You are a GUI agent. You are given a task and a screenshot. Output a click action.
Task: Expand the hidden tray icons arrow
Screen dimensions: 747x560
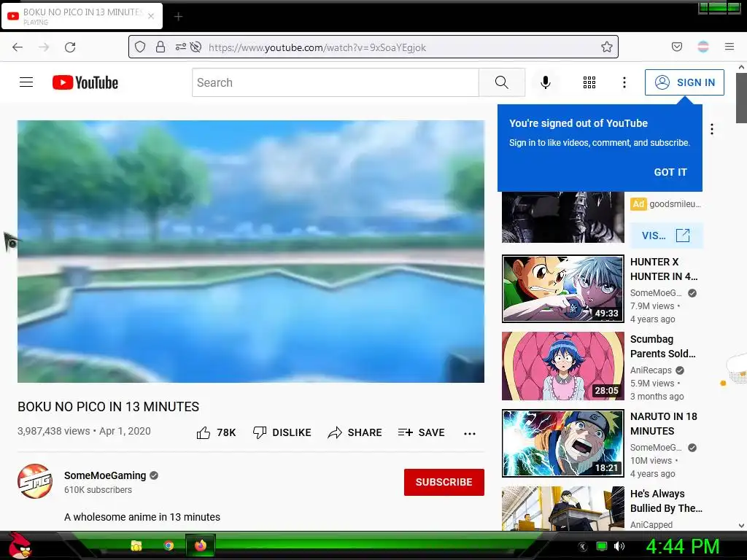pyautogui.click(x=582, y=547)
